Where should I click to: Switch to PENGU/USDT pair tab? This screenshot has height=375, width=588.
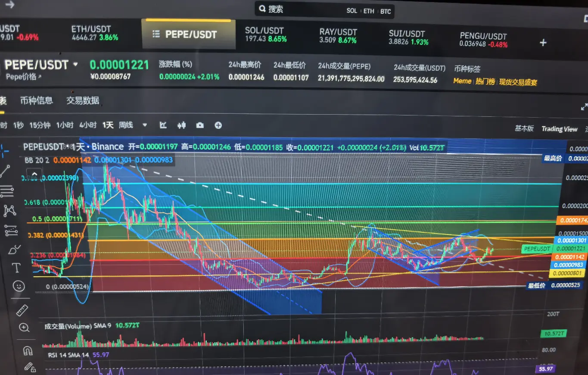(483, 40)
